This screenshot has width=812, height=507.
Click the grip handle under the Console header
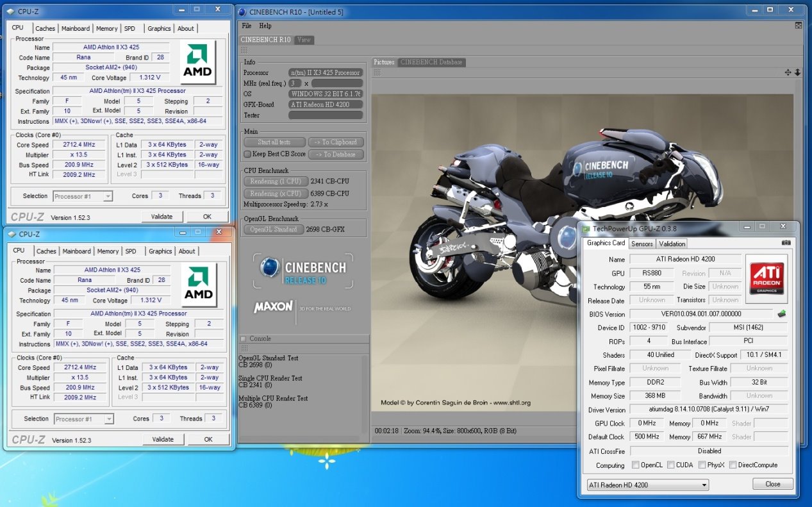point(244,348)
